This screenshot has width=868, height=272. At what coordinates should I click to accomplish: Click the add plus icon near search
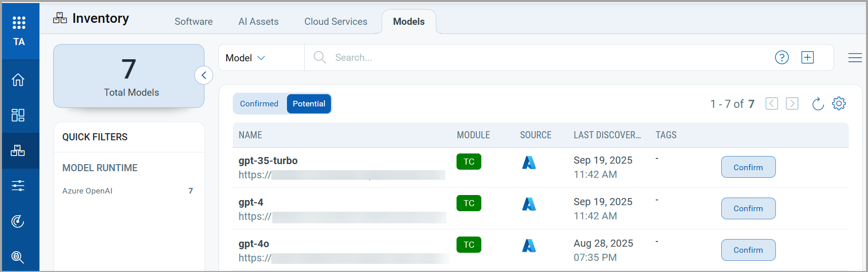[807, 58]
